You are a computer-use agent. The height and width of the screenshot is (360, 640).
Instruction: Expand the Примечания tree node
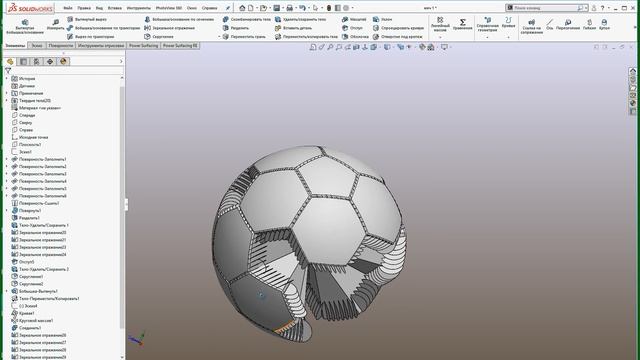point(7,93)
